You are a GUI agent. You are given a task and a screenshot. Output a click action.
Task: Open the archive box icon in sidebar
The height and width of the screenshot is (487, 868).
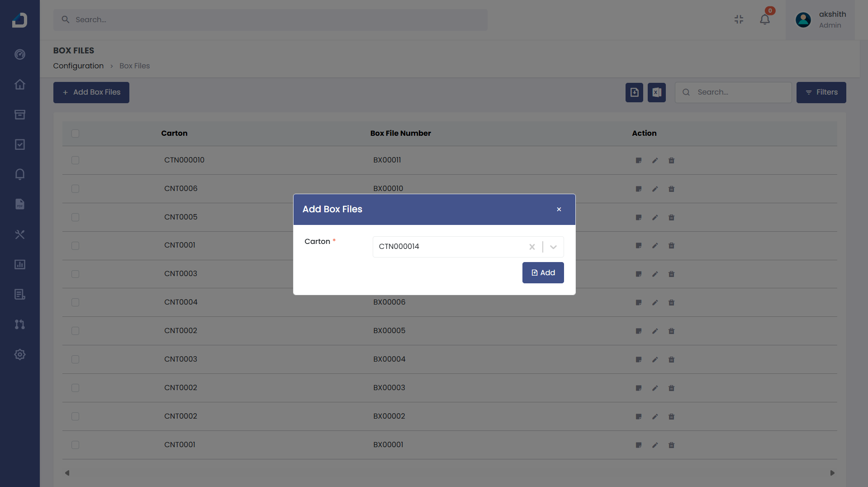pos(19,115)
